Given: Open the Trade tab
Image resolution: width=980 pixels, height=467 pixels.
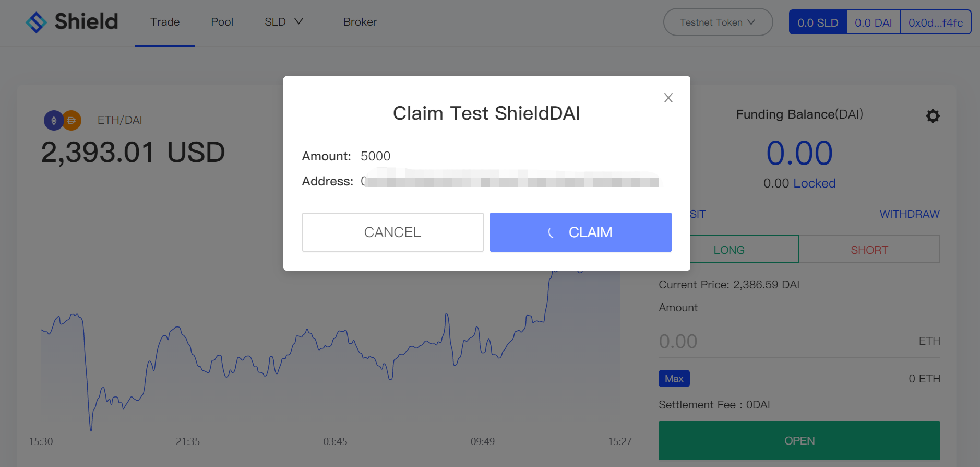Looking at the screenshot, I should tap(165, 22).
